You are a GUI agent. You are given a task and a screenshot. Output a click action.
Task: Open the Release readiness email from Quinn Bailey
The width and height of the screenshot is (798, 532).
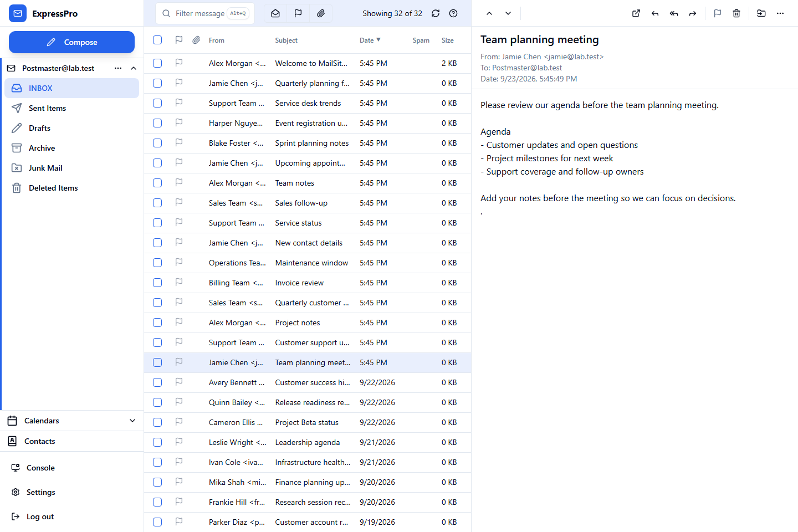[308, 402]
